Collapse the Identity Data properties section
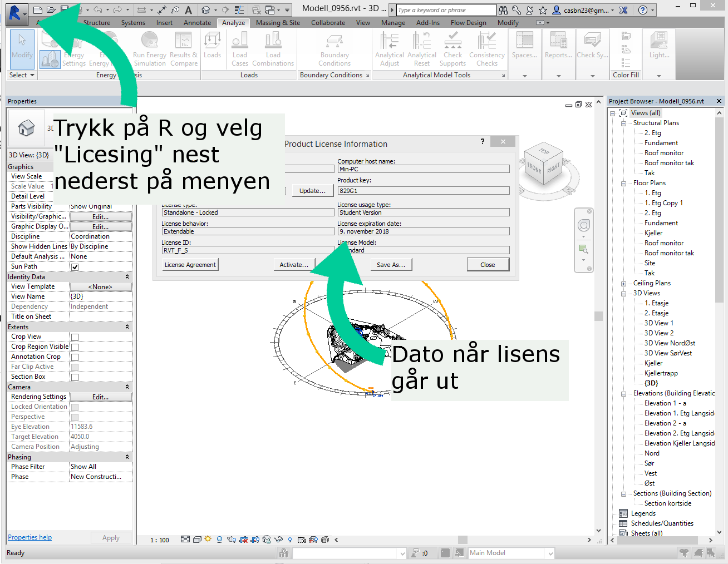The width and height of the screenshot is (728, 564). [127, 276]
